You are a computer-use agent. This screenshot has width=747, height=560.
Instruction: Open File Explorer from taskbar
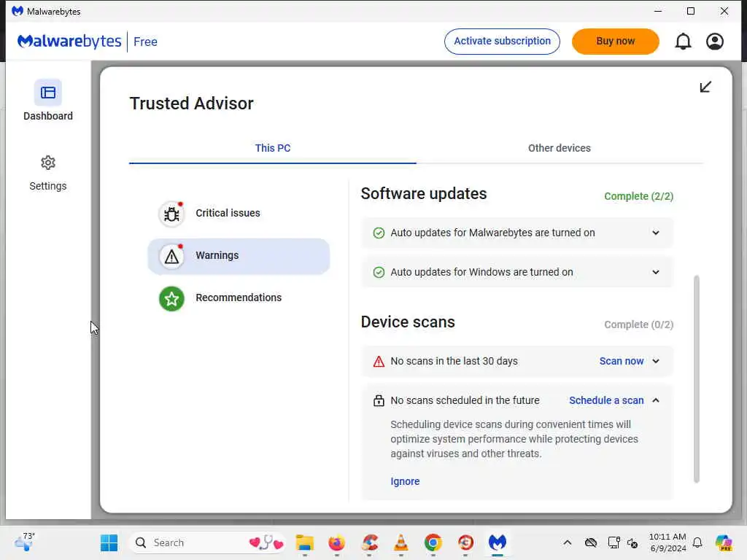(x=305, y=542)
